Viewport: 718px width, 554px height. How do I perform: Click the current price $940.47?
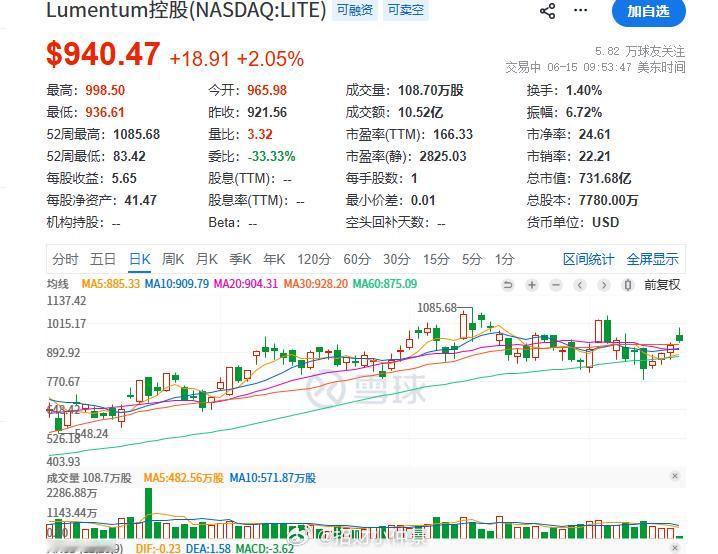(x=103, y=54)
